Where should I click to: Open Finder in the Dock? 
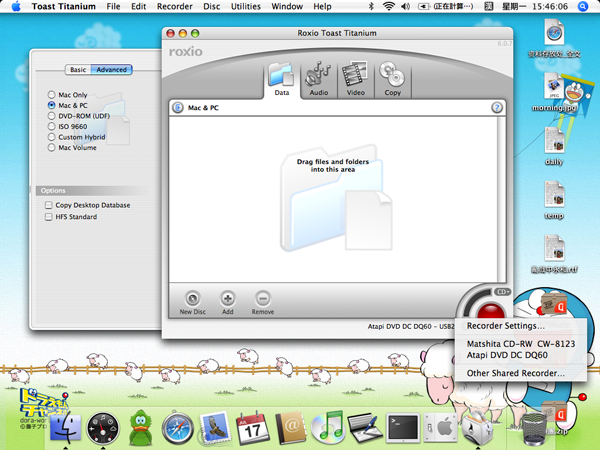pyautogui.click(x=65, y=427)
